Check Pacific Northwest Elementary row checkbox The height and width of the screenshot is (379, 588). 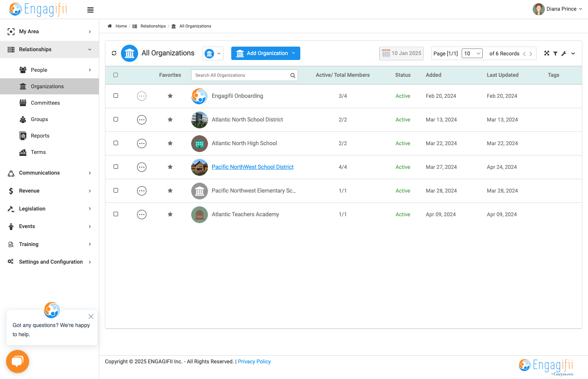(x=116, y=190)
